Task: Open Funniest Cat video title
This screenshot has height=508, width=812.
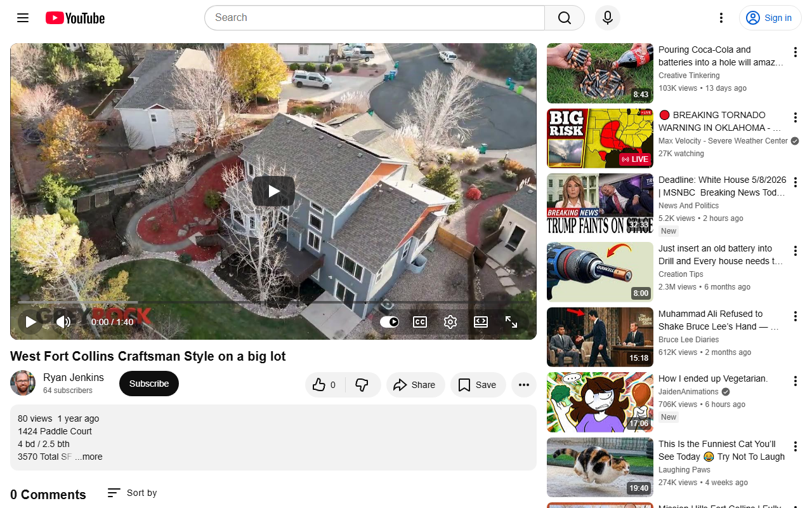Action: (x=722, y=450)
